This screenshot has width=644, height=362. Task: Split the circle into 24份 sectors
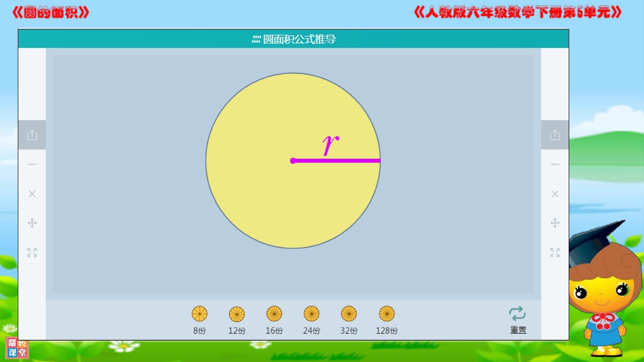click(311, 320)
